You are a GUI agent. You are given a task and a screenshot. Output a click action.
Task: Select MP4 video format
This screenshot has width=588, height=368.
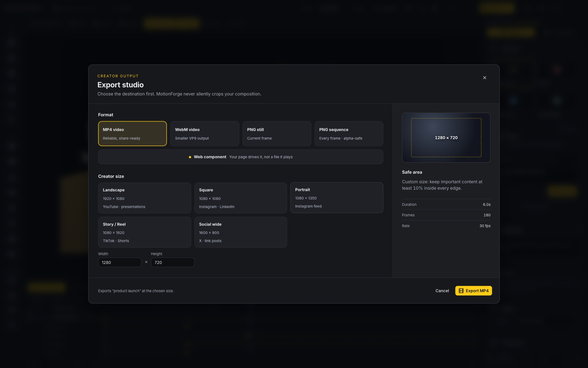coord(132,133)
